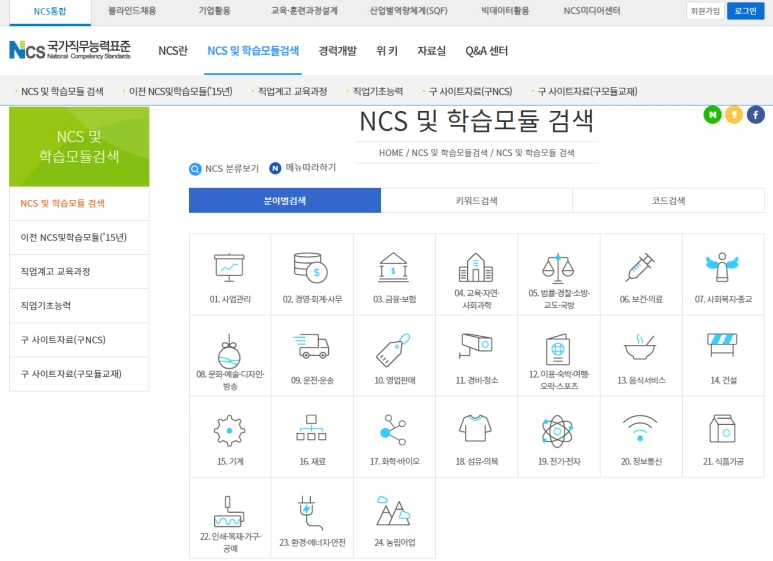773x561 pixels.
Task: Open the 03. 금융·보험 bank icon
Action: point(393,268)
